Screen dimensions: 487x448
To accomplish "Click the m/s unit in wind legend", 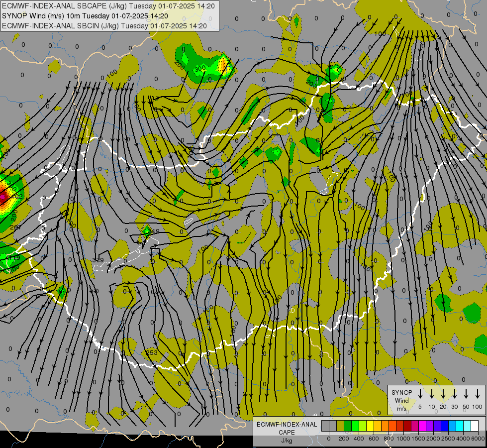I will point(401,409).
